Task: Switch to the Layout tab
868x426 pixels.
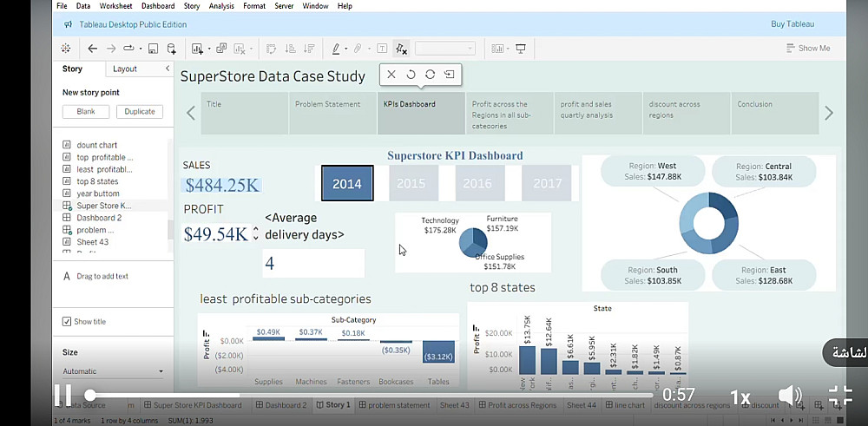Action: 125,69
